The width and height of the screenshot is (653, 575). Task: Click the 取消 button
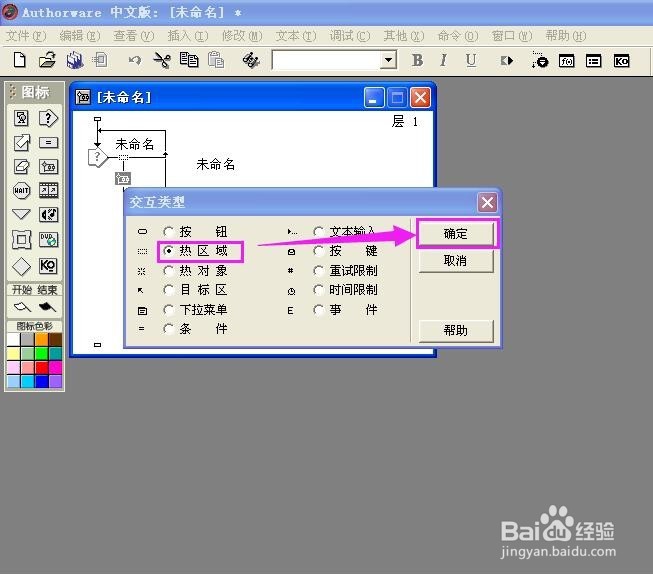click(x=456, y=261)
